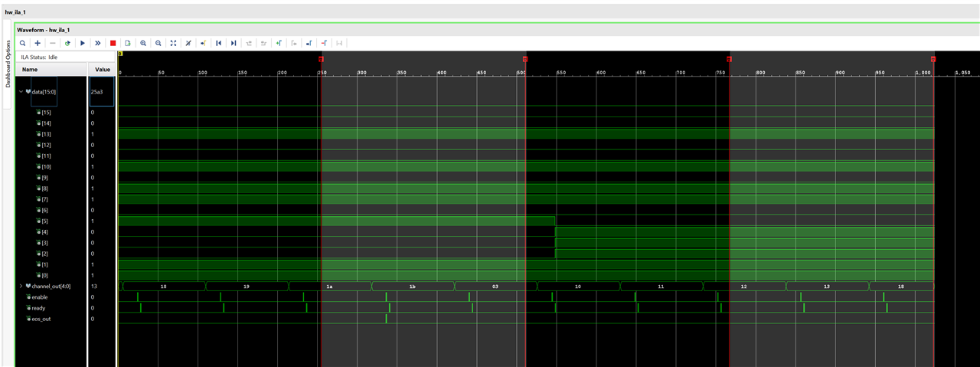Click the Name column header
Viewport: 980px width, 367px height.
coord(29,69)
